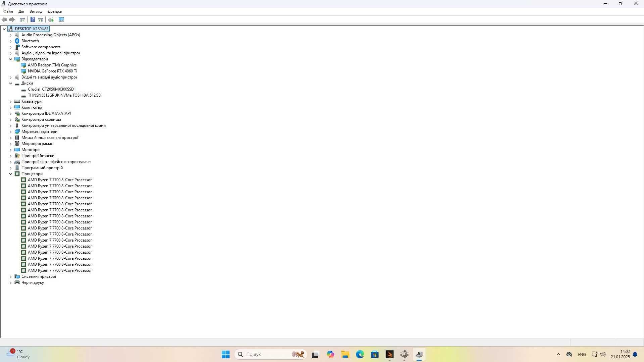The image size is (644, 362).
Task: Click the Мережеві адаптери network icon
Action: pos(17,132)
